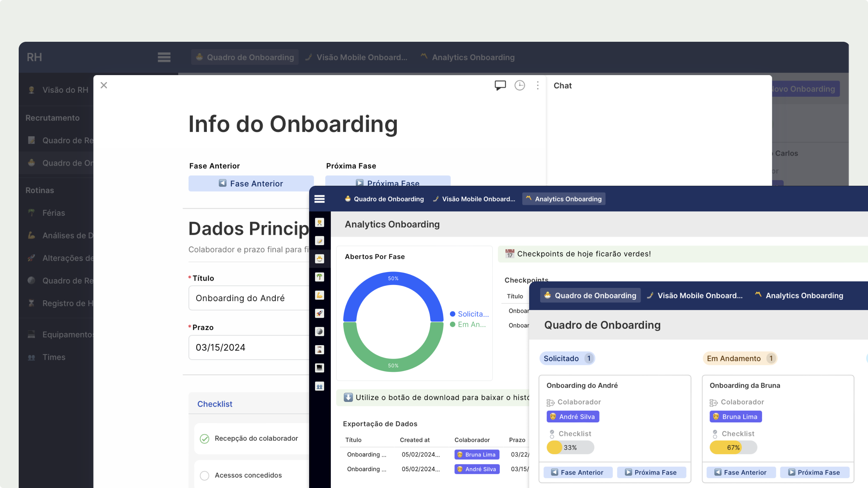The height and width of the screenshot is (488, 868).
Task: Click the laptop Equipamentos icon in collapsed sidebar
Action: (x=319, y=368)
